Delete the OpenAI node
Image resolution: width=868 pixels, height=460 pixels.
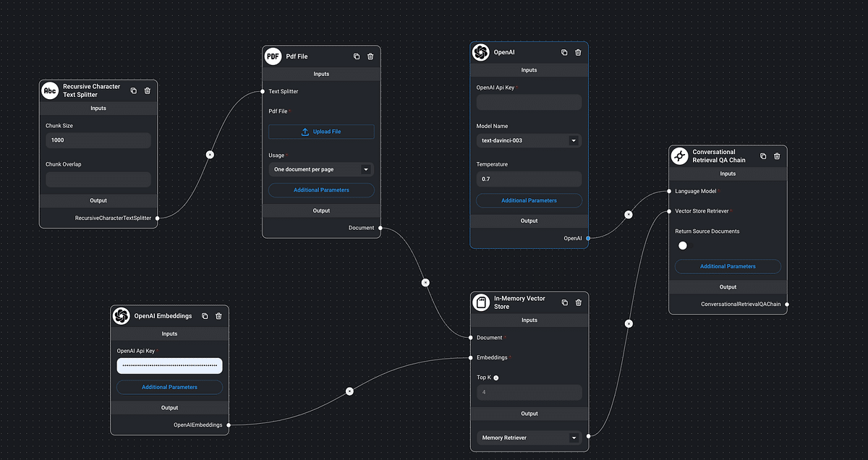point(578,52)
